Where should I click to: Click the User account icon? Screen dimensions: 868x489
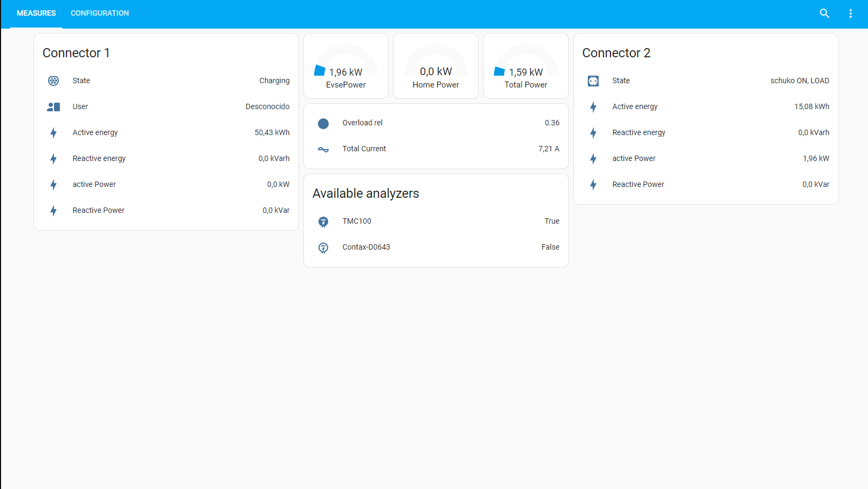click(x=53, y=107)
